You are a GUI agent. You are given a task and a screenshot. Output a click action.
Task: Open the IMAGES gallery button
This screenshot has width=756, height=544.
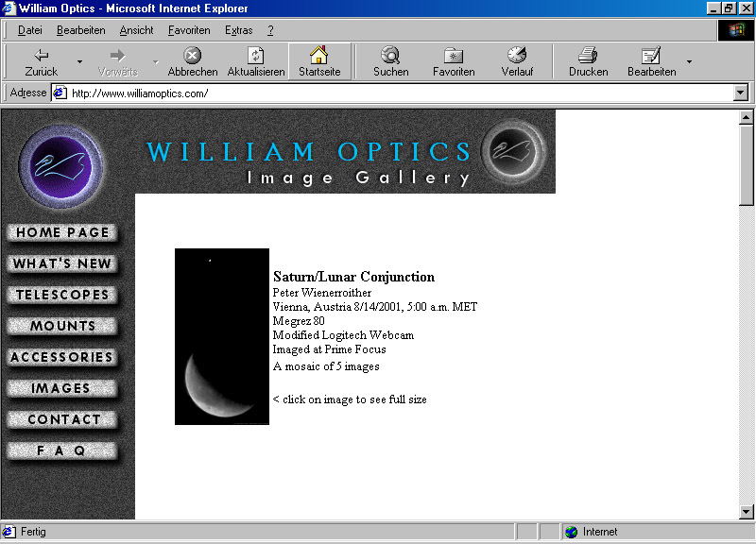pos(62,388)
